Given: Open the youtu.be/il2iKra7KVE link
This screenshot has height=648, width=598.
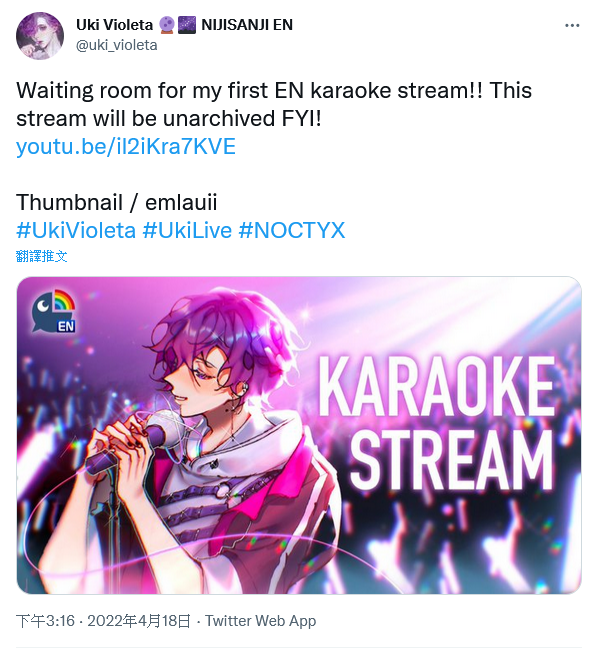Looking at the screenshot, I should (126, 146).
